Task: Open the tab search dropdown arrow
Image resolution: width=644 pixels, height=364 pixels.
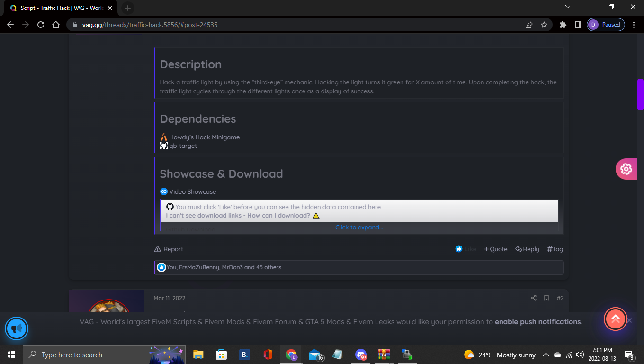Action: click(x=568, y=7)
